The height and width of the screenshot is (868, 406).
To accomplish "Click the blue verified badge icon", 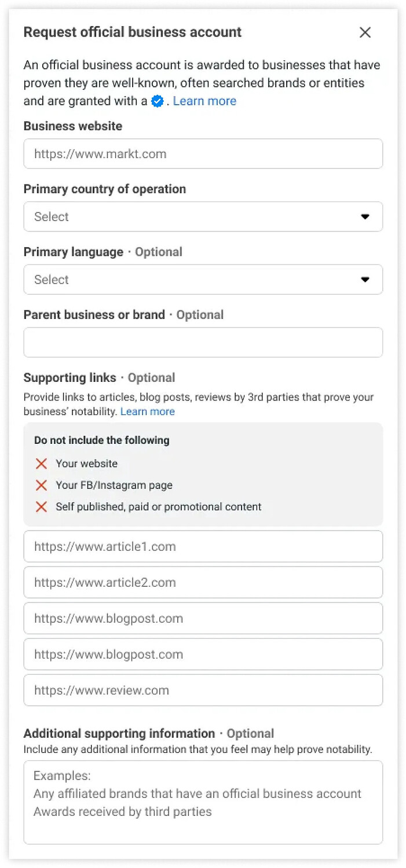I will click(x=157, y=101).
